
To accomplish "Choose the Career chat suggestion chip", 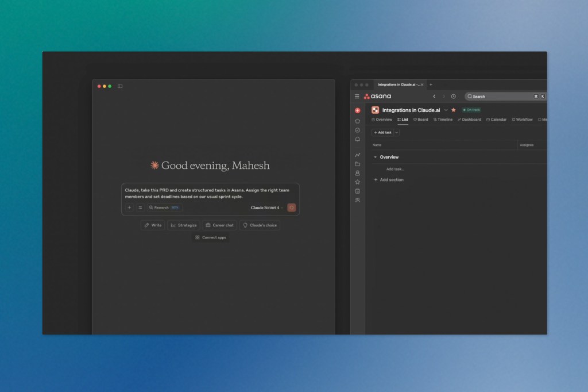I will tap(219, 225).
